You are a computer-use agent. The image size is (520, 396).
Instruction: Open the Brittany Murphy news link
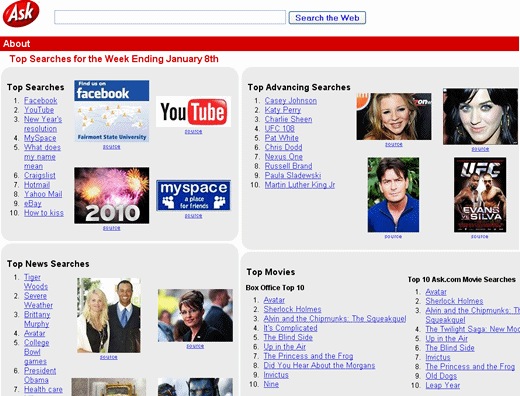tap(37, 319)
